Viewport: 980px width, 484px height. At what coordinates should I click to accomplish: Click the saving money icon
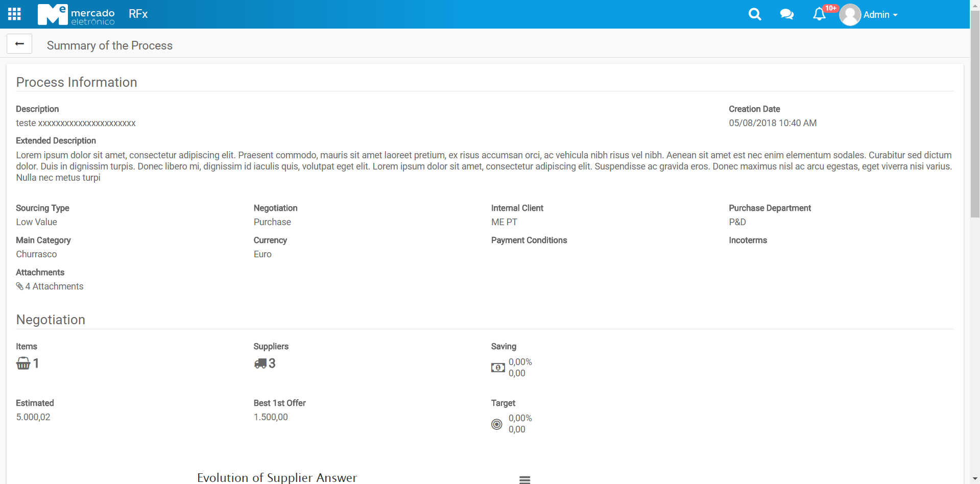click(x=498, y=368)
